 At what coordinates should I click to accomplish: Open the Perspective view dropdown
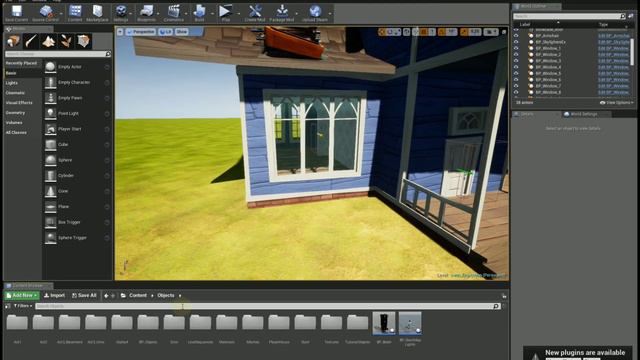point(141,31)
